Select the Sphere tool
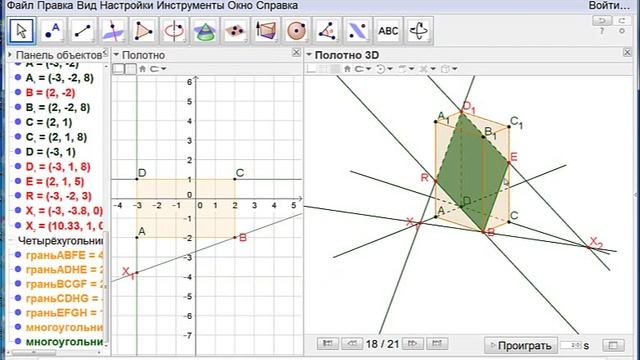The image size is (640, 360). [297, 31]
